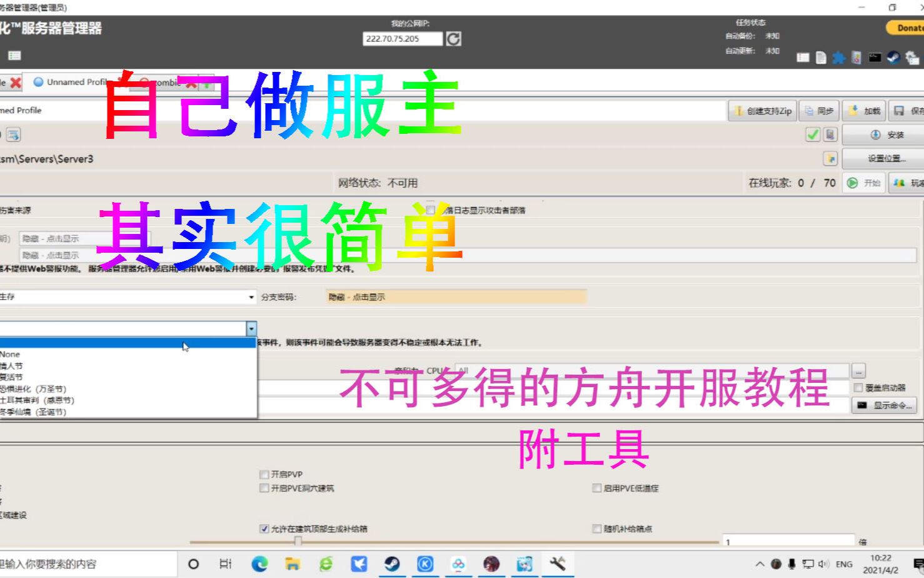
Task: Enable the 开启PVP checkbox
Action: (x=264, y=474)
